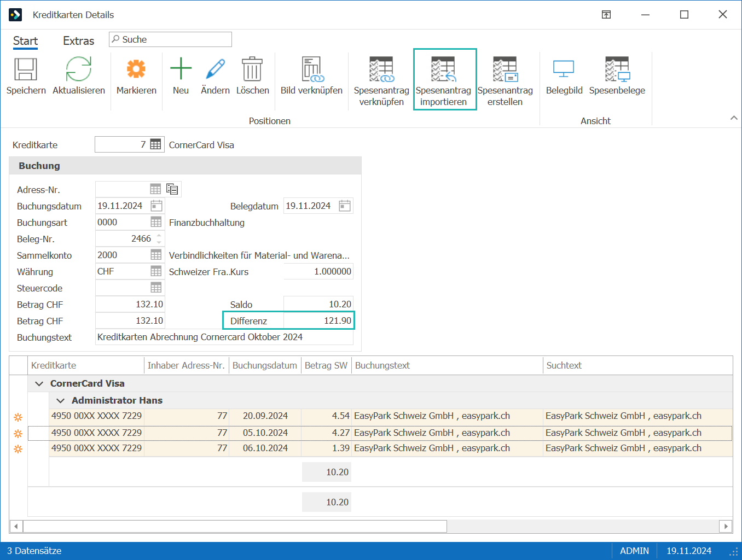
Task: Switch to the Start ribbon tab
Action: (x=25, y=41)
